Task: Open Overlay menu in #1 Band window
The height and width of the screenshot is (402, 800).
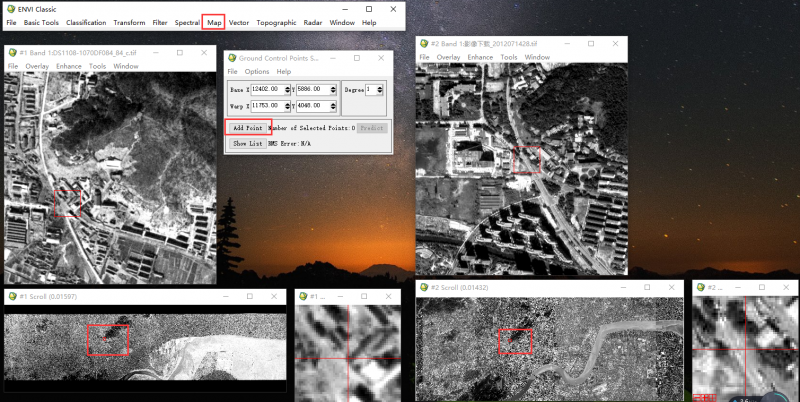Action: point(37,66)
